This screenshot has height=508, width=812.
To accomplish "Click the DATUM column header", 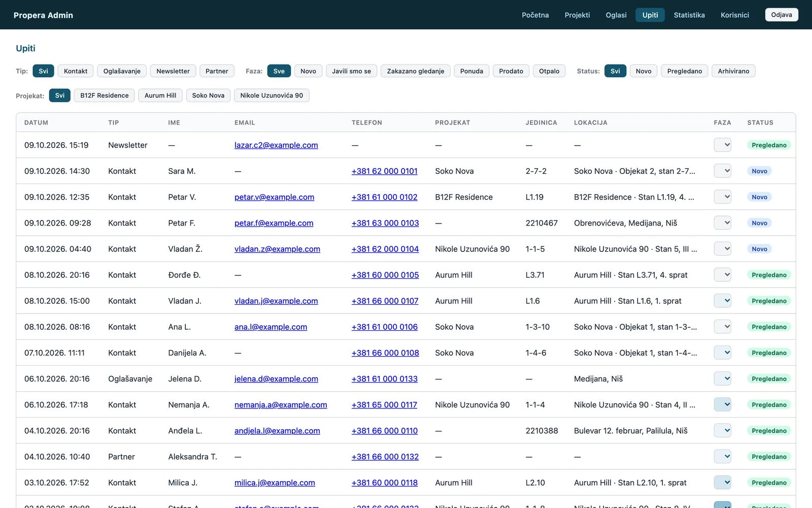I will pos(36,122).
